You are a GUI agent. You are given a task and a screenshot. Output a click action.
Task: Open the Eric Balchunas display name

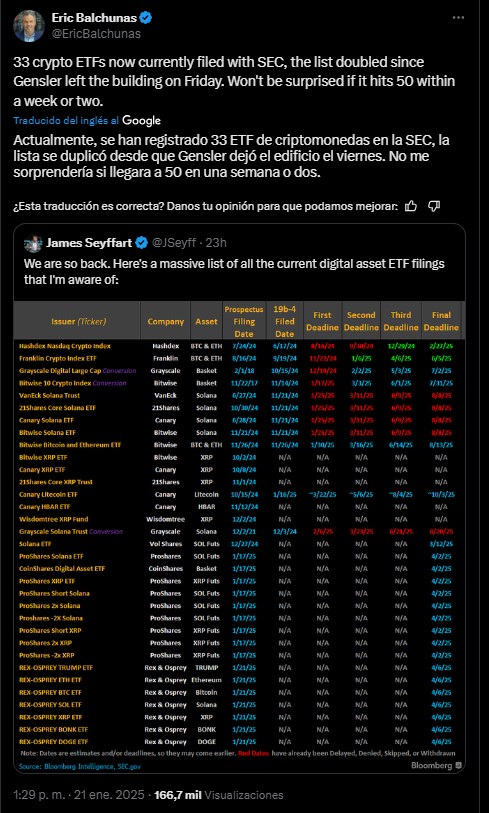[x=94, y=18]
